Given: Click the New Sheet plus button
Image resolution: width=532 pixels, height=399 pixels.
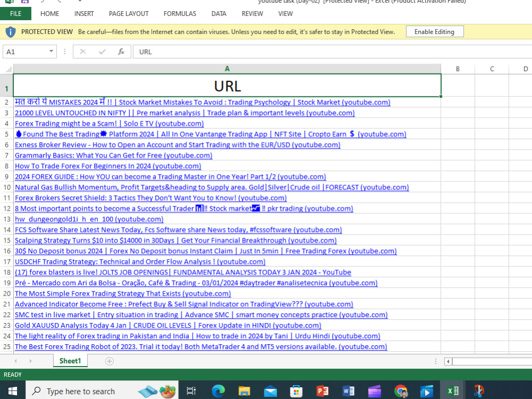Looking at the screenshot, I should [109, 361].
